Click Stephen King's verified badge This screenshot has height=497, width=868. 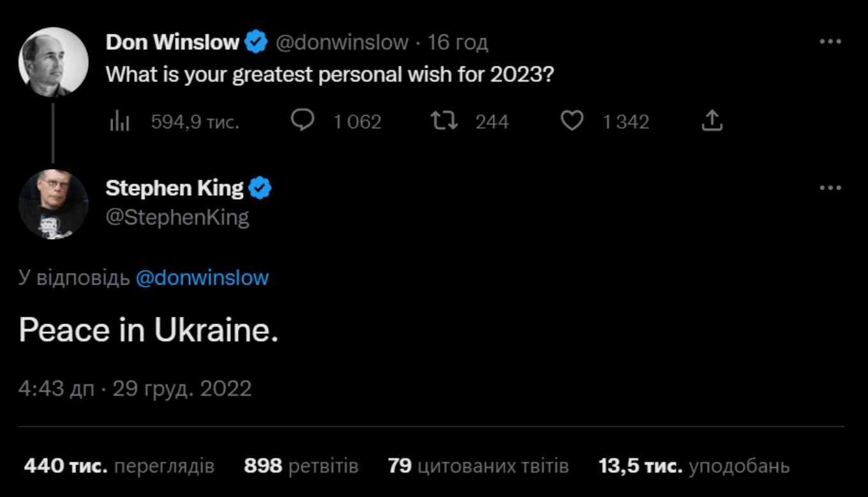pos(260,188)
